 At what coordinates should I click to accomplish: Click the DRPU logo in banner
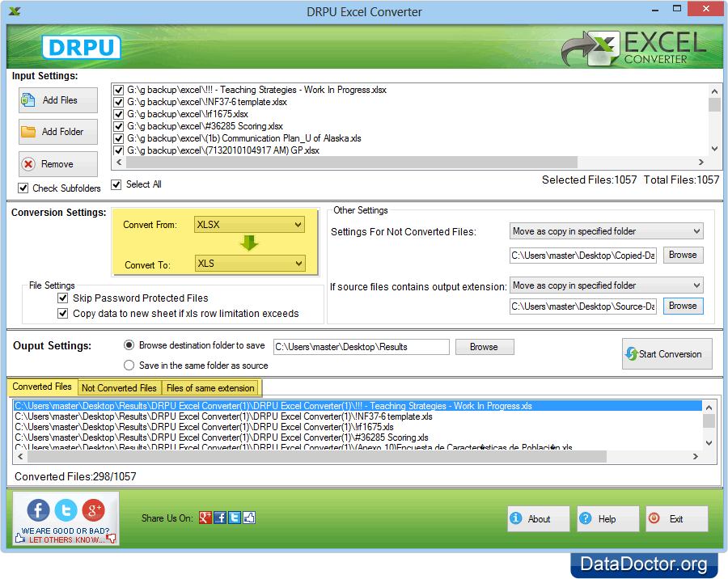pos(81,47)
